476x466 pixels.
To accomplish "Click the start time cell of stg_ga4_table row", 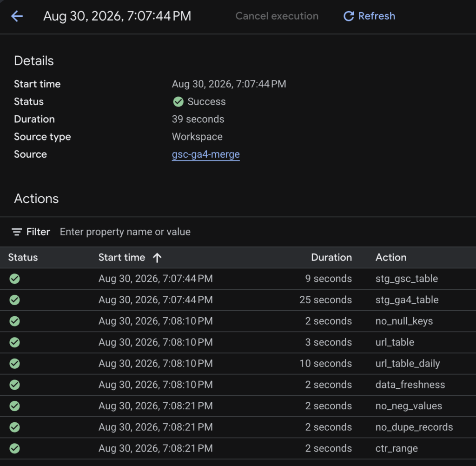I will (x=155, y=300).
